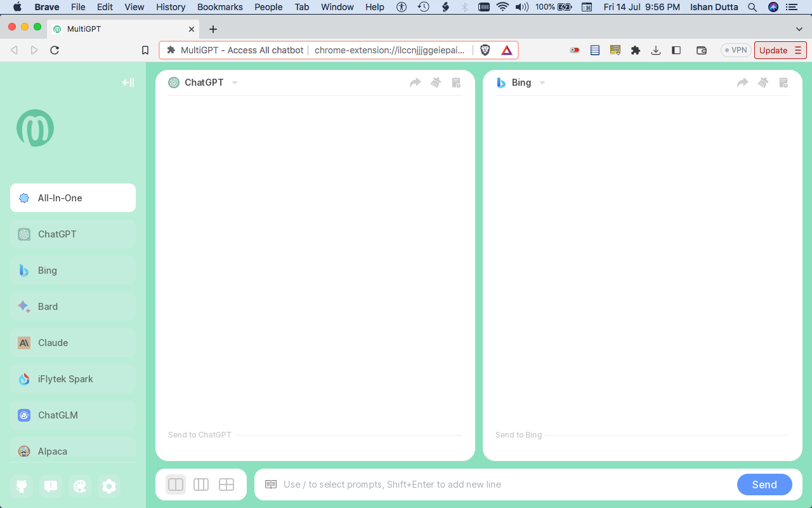Open the File menu
Image resolution: width=812 pixels, height=508 pixels.
[78, 7]
